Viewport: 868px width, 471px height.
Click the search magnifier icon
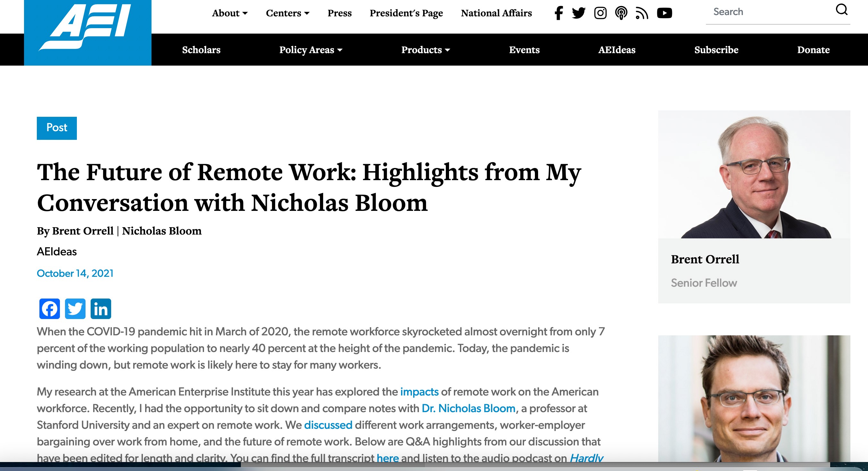pos(841,10)
